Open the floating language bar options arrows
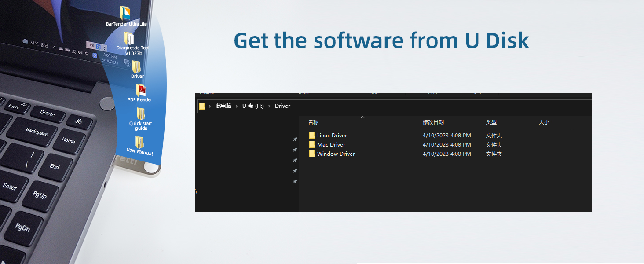 [104, 48]
